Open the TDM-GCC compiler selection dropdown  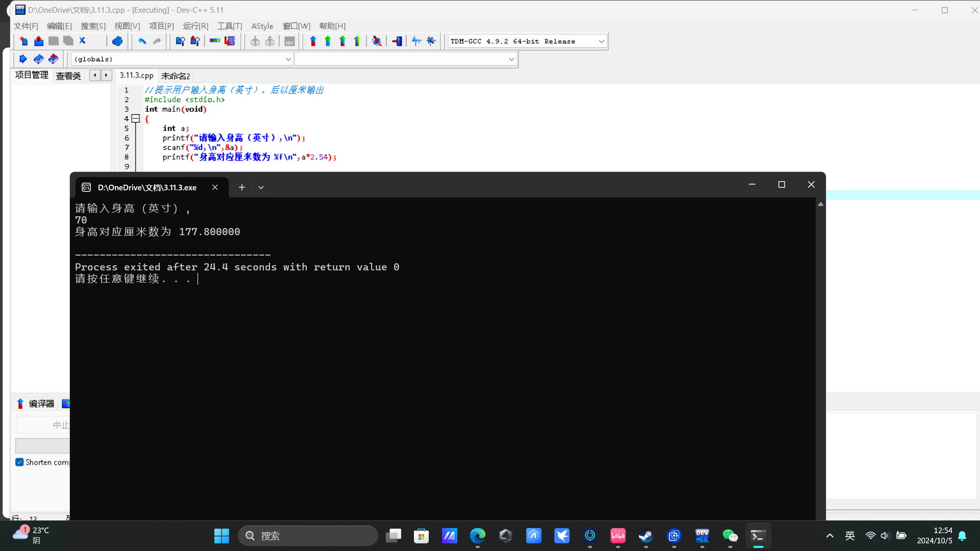click(x=601, y=41)
